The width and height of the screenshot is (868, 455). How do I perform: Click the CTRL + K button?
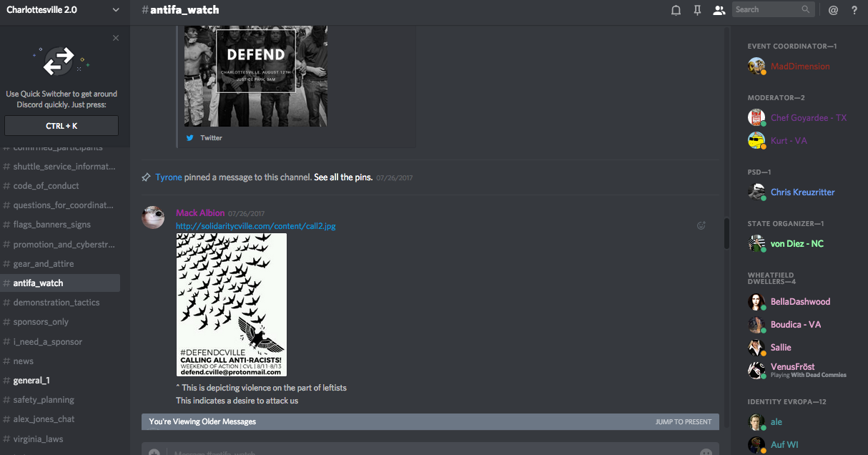click(x=61, y=126)
